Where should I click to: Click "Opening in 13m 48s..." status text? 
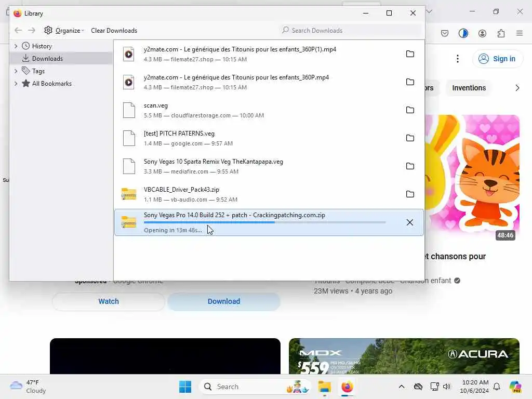point(172,230)
